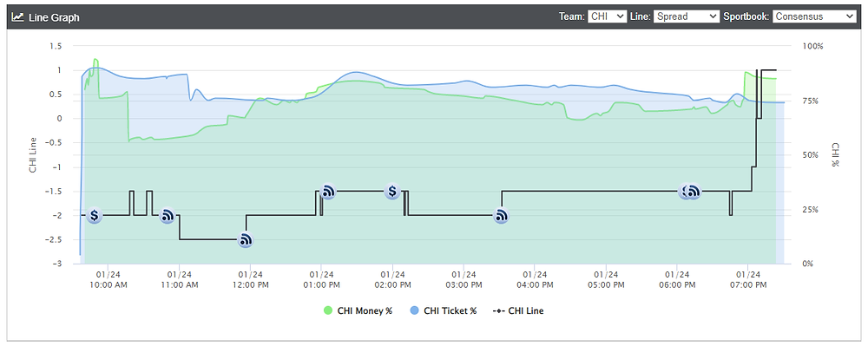
Task: Click the dollar marker near 10:00 AM
Action: [95, 216]
